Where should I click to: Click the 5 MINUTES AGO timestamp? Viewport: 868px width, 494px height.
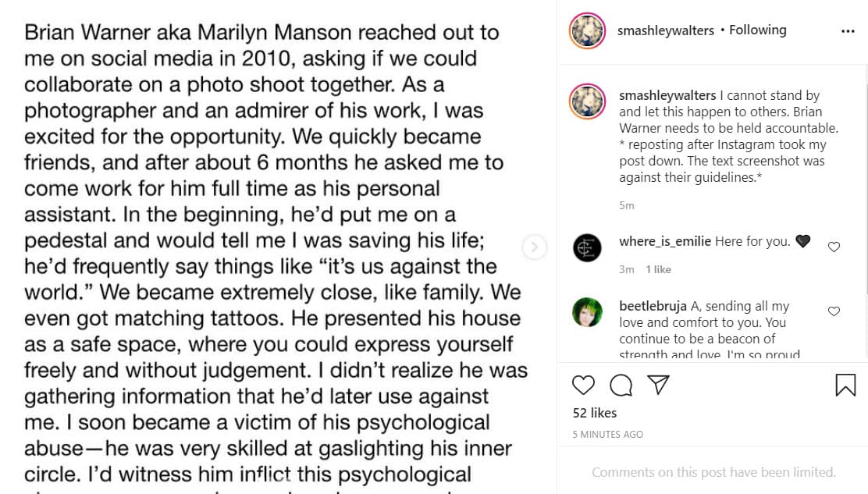coord(607,434)
